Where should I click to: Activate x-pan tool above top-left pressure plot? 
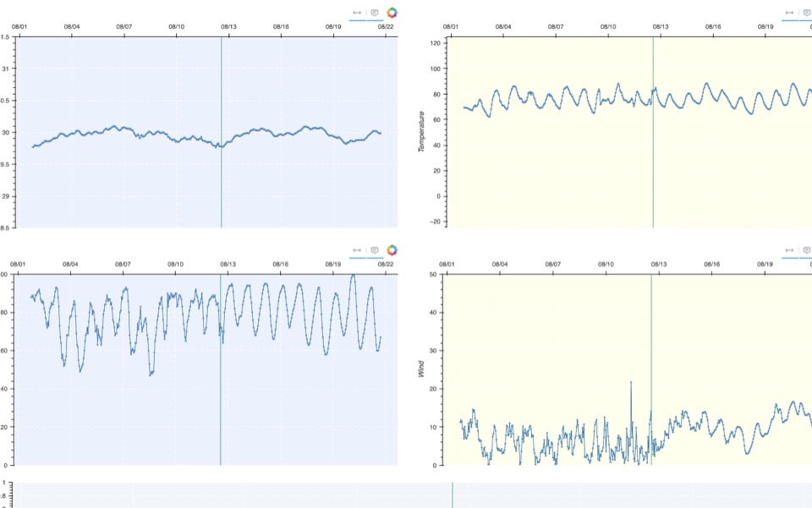(x=357, y=13)
